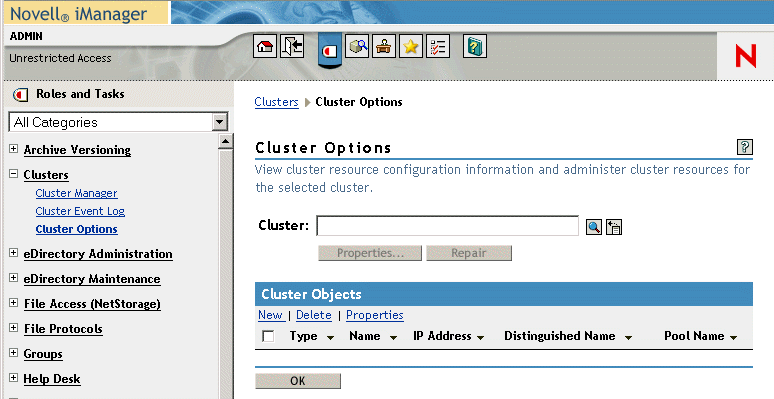The width and height of the screenshot is (774, 399).
Task: Open the Help book icon
Action: click(475, 46)
